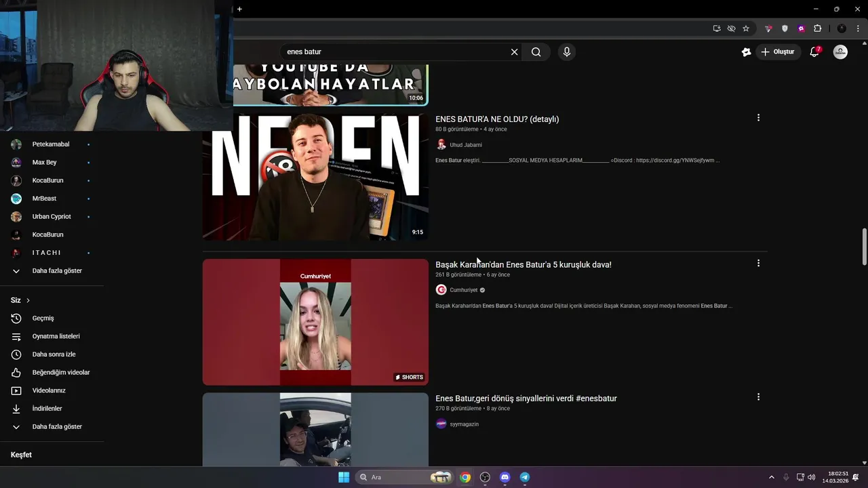Open OBS Studio from the taskbar
The height and width of the screenshot is (488, 868).
[x=485, y=477]
